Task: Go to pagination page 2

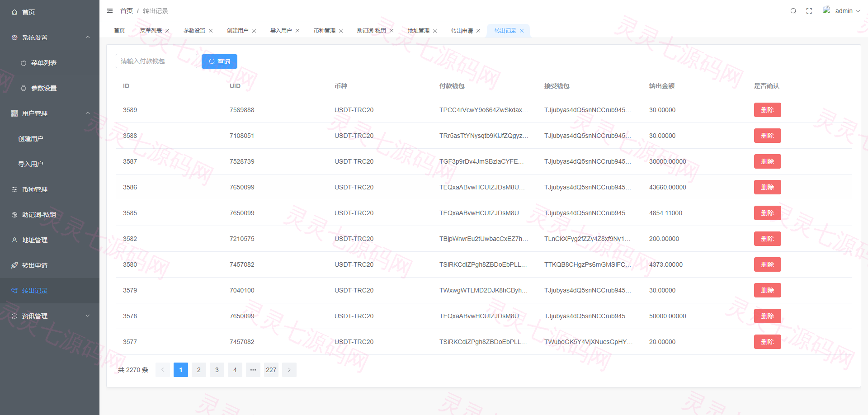Action: [199, 370]
